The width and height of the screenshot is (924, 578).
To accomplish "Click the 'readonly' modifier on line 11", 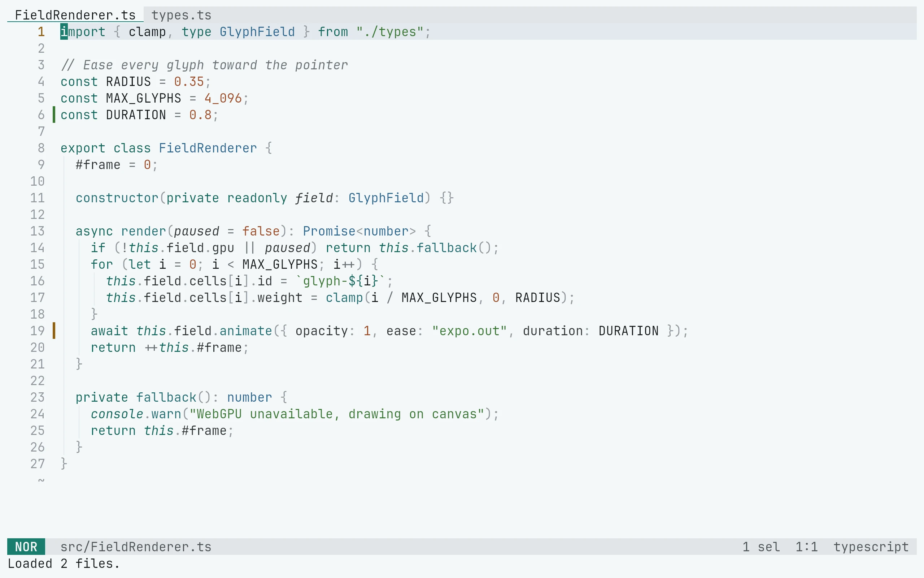I will click(257, 198).
